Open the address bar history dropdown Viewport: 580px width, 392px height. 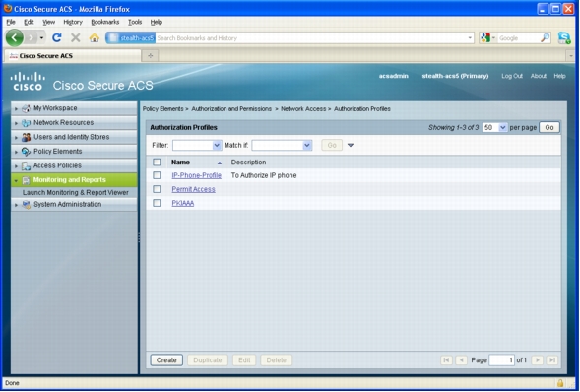tap(470, 37)
